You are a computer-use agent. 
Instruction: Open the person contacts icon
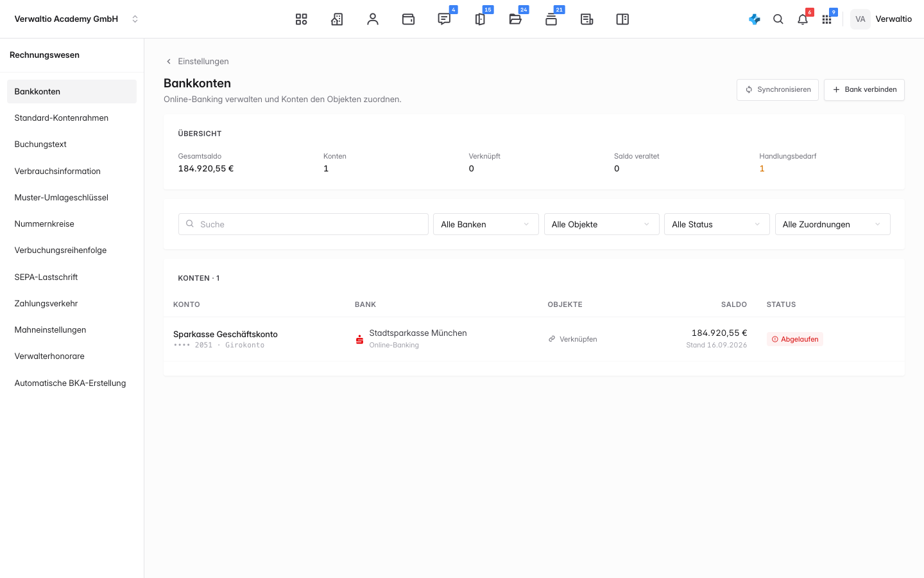click(x=373, y=19)
